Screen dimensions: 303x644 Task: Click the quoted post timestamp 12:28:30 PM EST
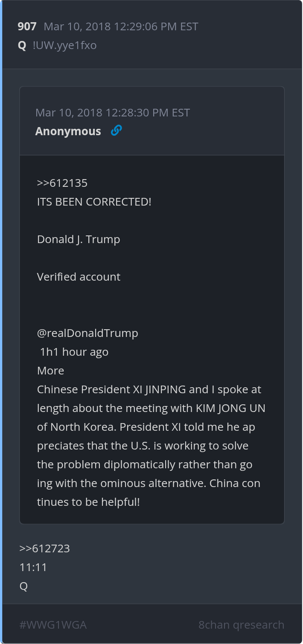113,113
